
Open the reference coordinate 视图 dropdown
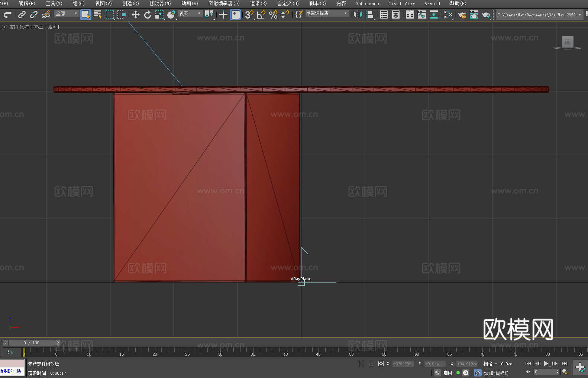pyautogui.click(x=190, y=13)
